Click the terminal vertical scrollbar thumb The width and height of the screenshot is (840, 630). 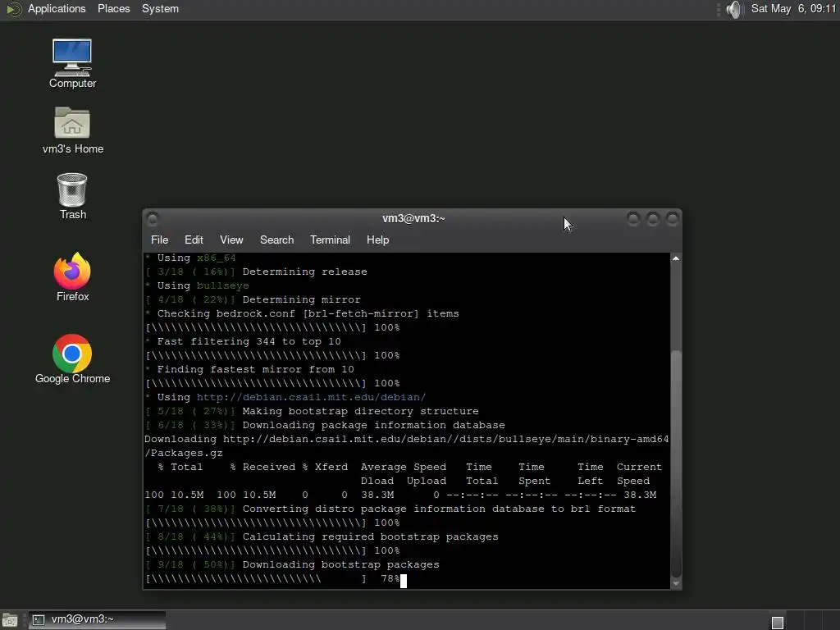coord(676,463)
